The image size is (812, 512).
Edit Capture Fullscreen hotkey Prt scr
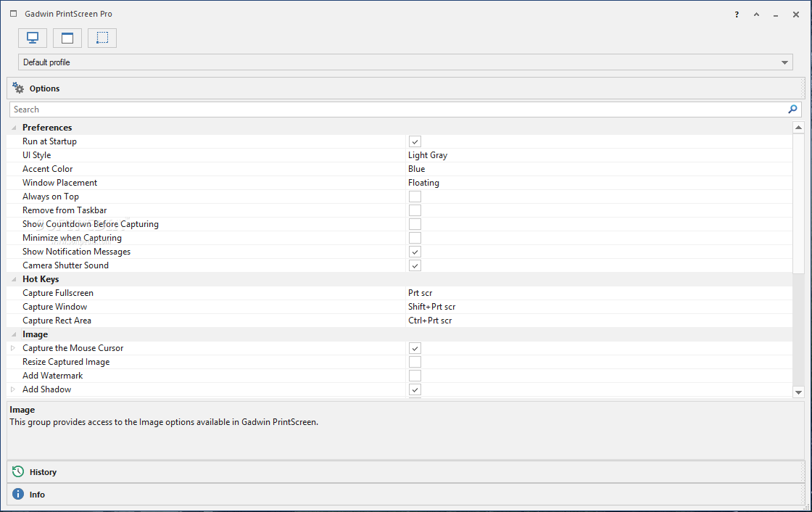(420, 293)
